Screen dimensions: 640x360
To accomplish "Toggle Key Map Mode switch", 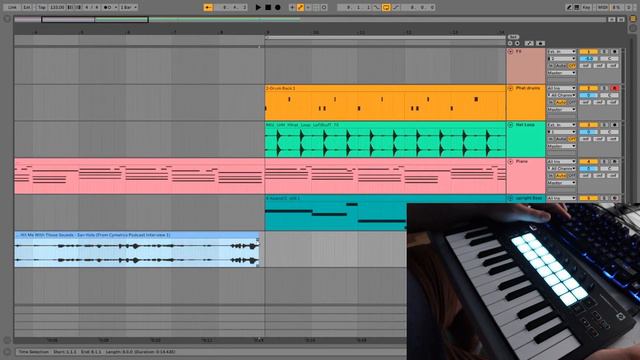I will (x=587, y=7).
